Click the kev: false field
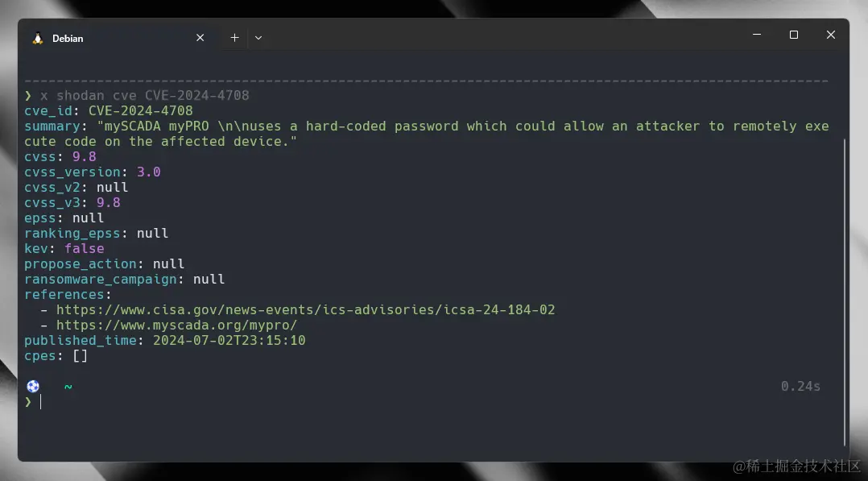 pyautogui.click(x=60, y=248)
